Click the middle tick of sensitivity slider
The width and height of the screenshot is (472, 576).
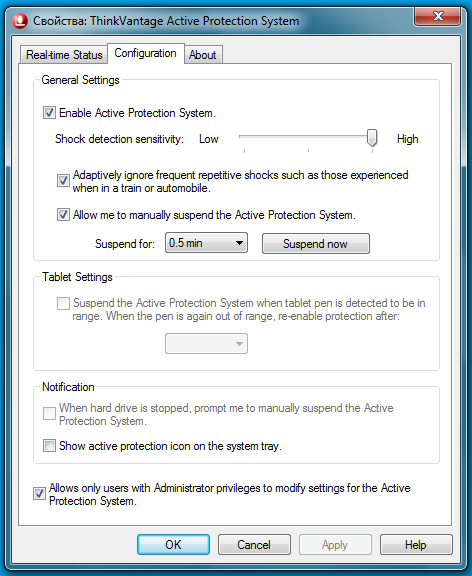308,151
